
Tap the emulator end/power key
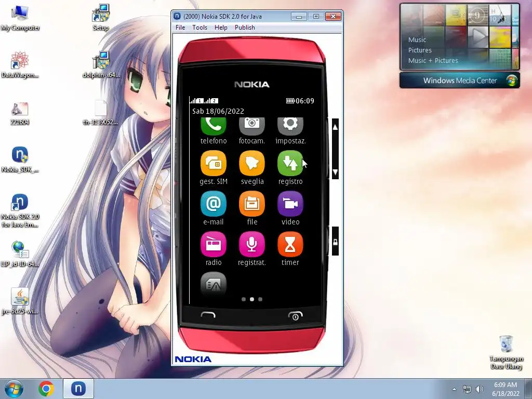tap(295, 316)
